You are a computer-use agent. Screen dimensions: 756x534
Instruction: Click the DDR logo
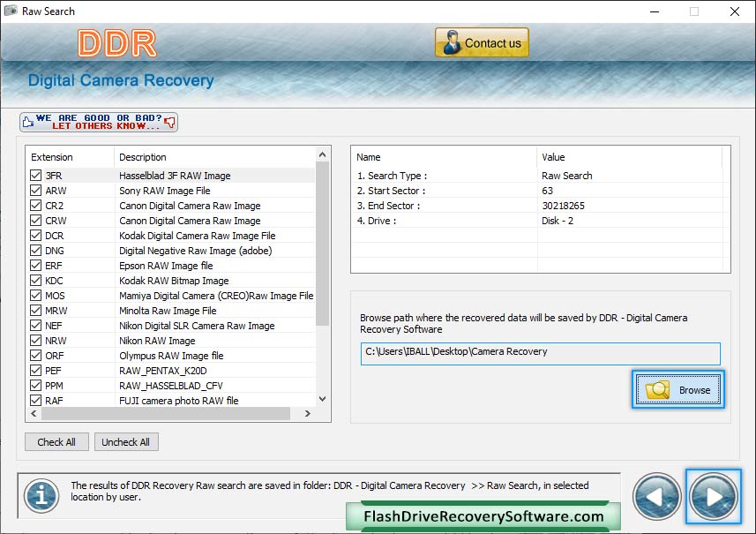point(117,43)
